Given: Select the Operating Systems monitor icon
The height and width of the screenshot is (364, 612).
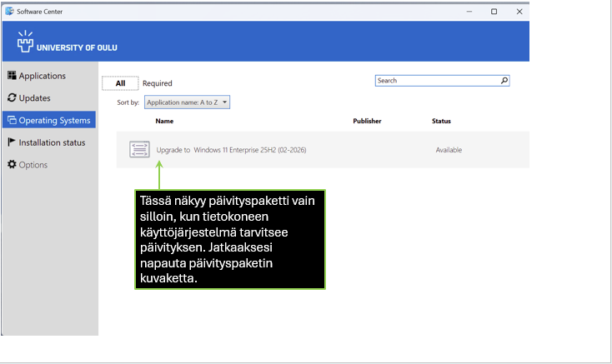Looking at the screenshot, I should (x=12, y=120).
